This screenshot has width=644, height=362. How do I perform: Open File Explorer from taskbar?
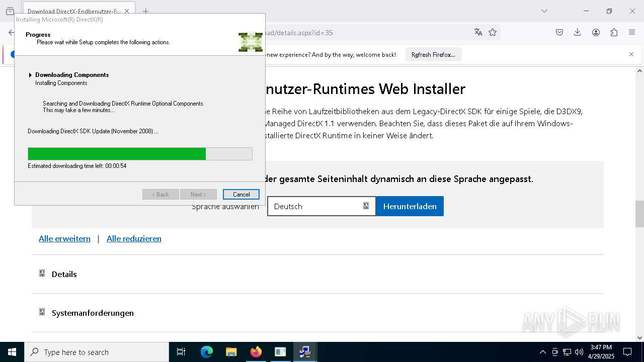(x=231, y=352)
